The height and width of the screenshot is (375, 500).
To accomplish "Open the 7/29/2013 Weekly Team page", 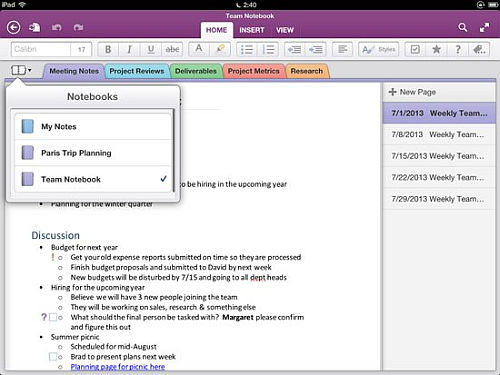I will click(x=439, y=199).
